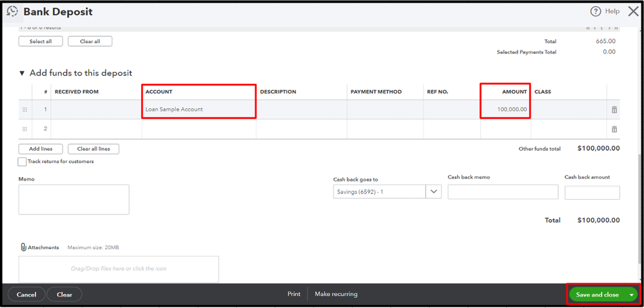The height and width of the screenshot is (308, 644).
Task: Click the REF NO. column header
Action: pyautogui.click(x=438, y=92)
